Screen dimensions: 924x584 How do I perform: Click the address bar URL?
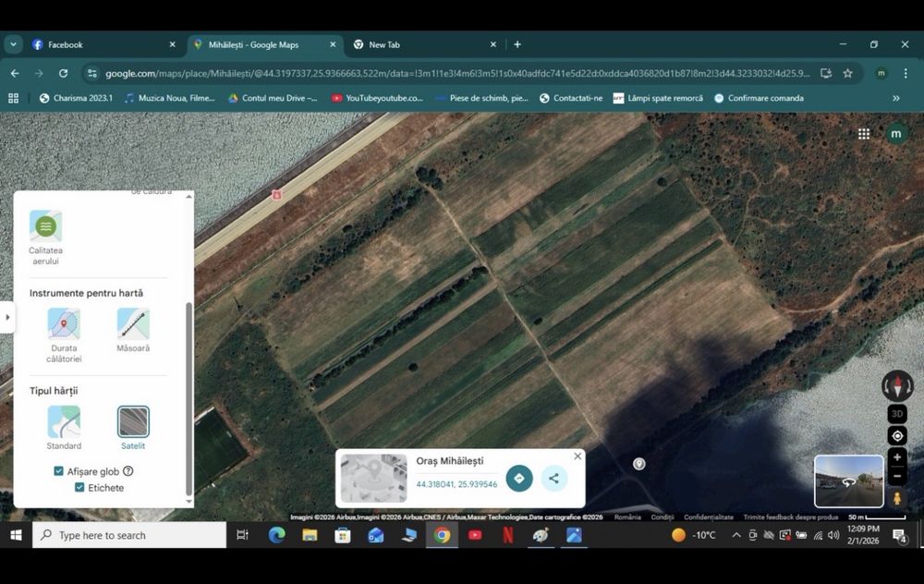457,74
